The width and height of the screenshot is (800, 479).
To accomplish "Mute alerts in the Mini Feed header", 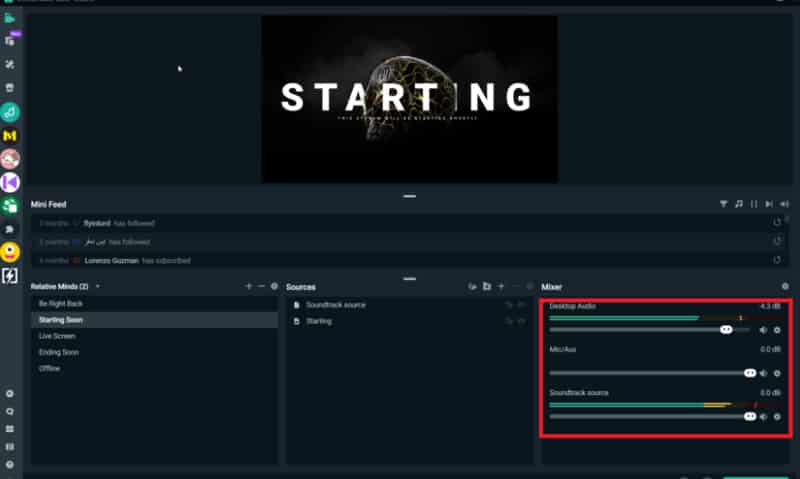I will click(x=784, y=204).
